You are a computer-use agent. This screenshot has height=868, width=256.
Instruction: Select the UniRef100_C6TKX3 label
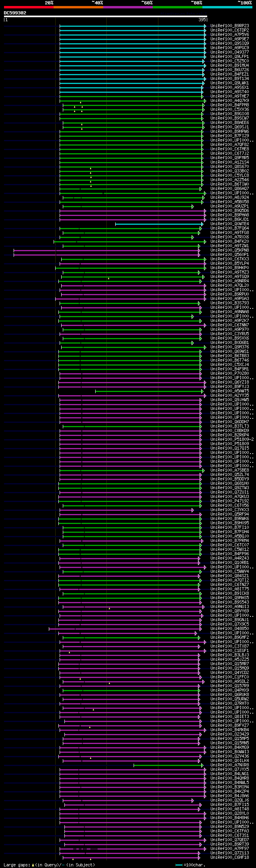click(x=230, y=259)
